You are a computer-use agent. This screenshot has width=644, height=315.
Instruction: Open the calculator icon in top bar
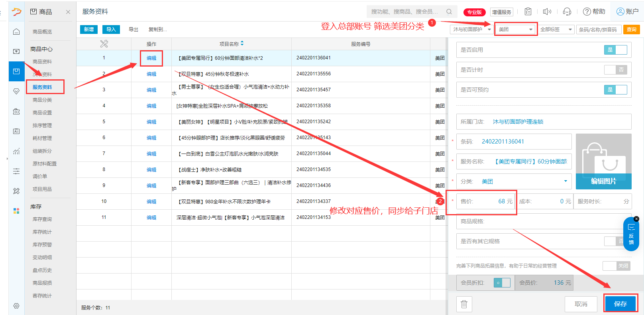point(528,12)
